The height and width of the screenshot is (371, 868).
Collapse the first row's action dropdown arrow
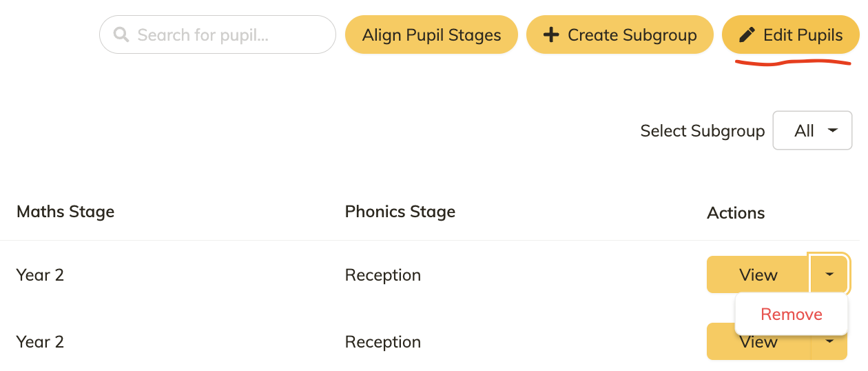coord(829,274)
